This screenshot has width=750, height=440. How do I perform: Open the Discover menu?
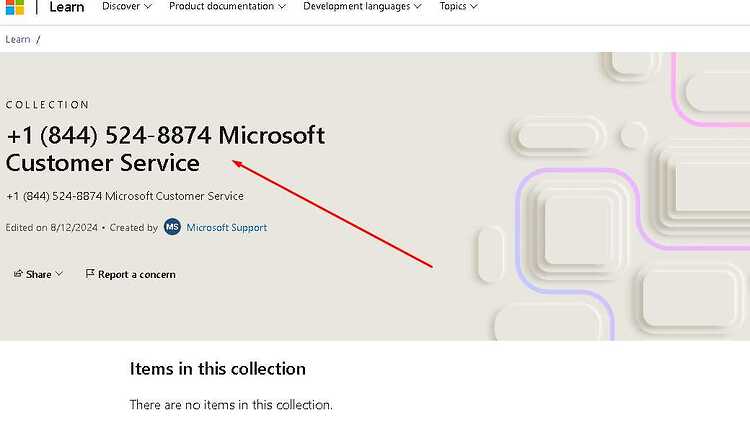tap(127, 6)
